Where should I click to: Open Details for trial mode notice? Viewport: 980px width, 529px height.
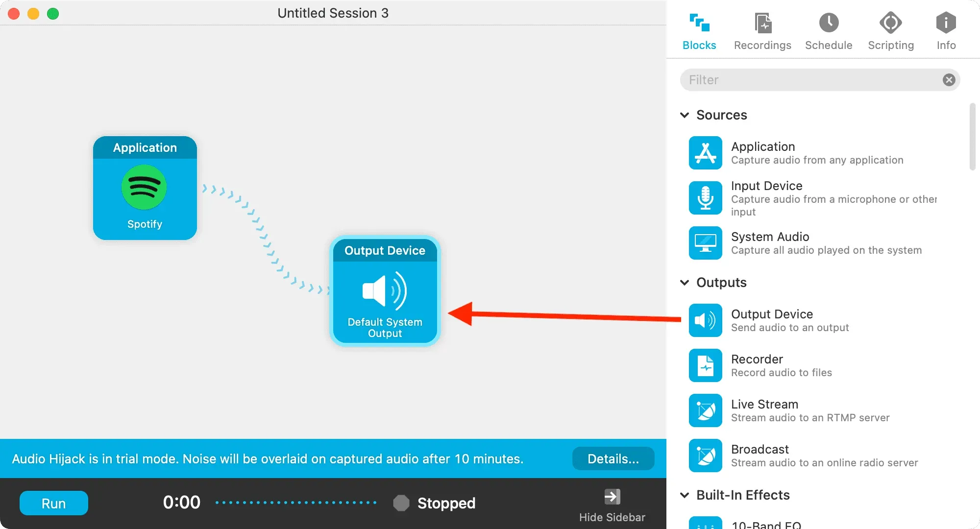click(613, 458)
